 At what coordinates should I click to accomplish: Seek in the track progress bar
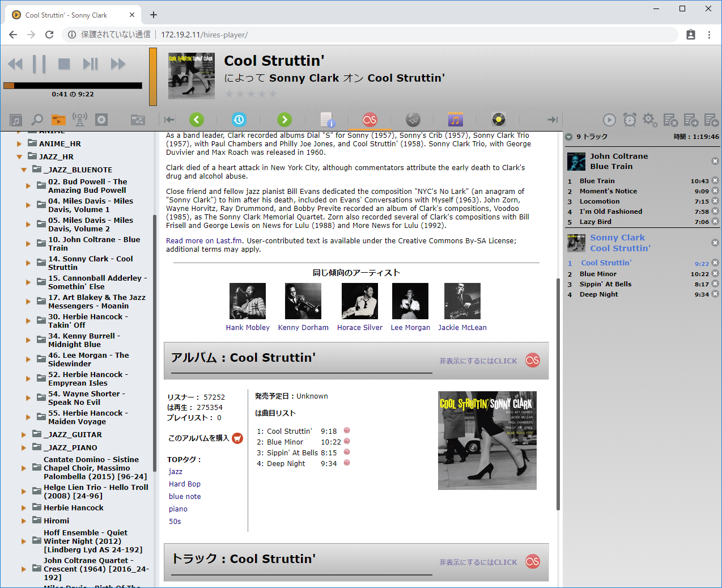click(x=73, y=86)
